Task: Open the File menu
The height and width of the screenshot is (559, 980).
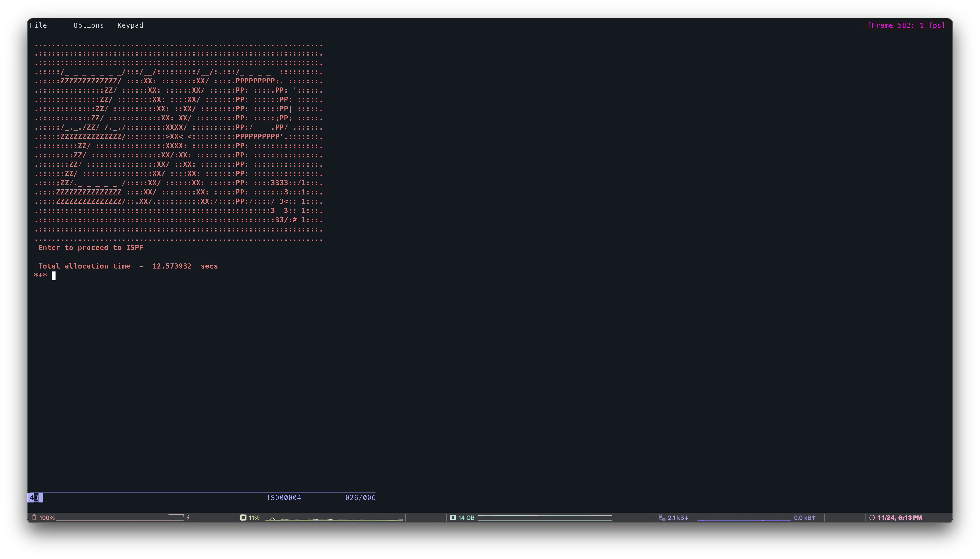Action: point(38,25)
